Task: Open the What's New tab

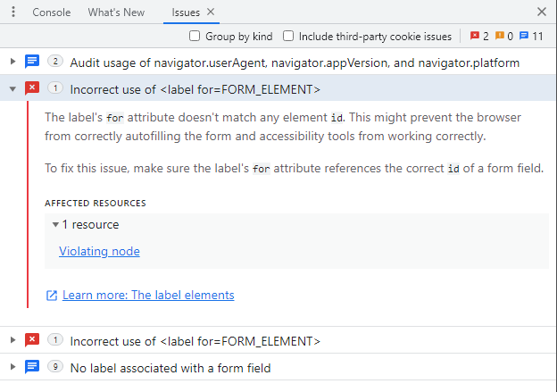Action: (x=116, y=13)
